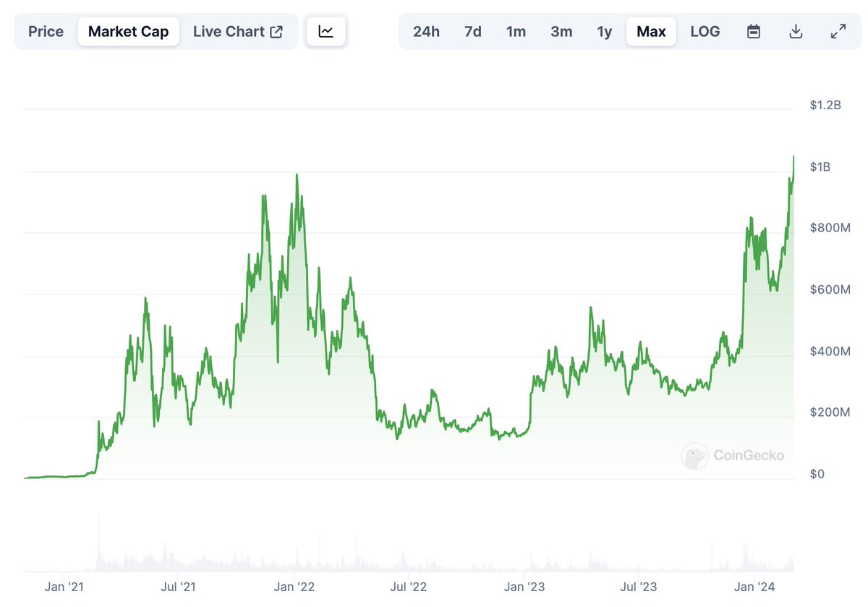The image size is (868, 607).
Task: Click the $1.2B axis label
Action: [x=825, y=105]
